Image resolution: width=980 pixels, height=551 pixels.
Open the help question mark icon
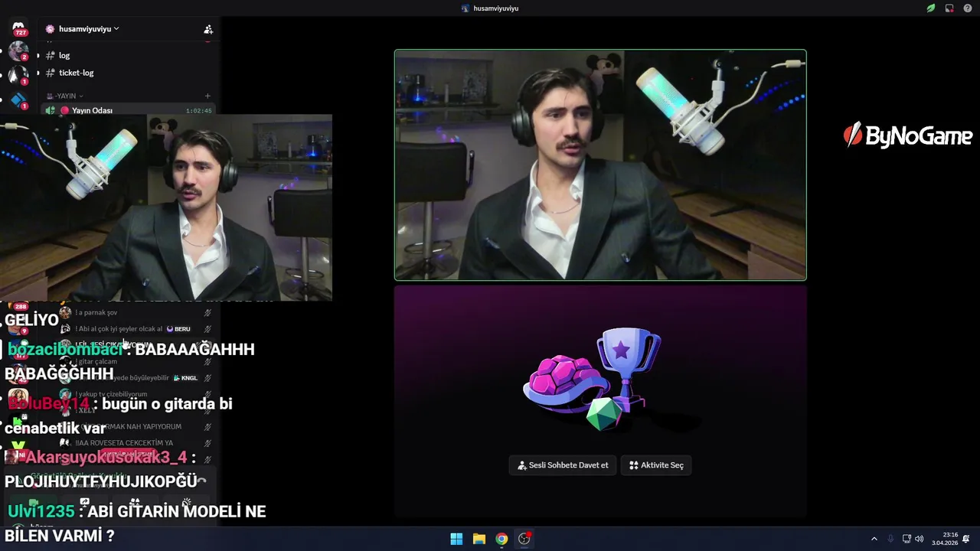[968, 8]
